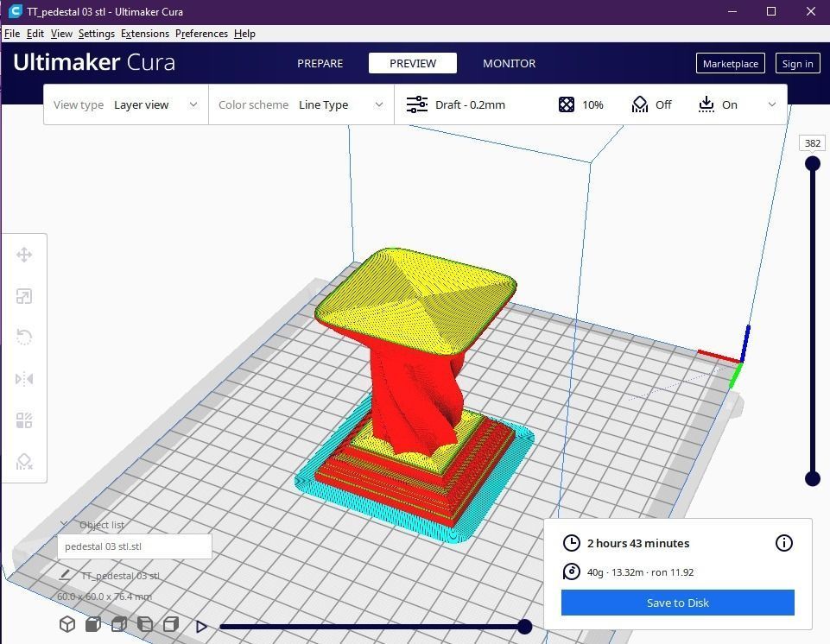This screenshot has width=830, height=644.
Task: Click the Cura logo in title bar
Action: [x=16, y=11]
